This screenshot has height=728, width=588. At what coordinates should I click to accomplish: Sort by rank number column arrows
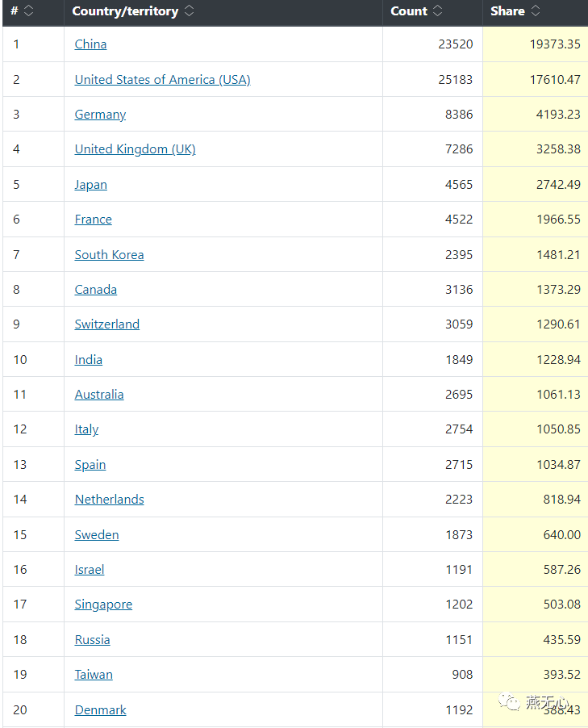(28, 11)
